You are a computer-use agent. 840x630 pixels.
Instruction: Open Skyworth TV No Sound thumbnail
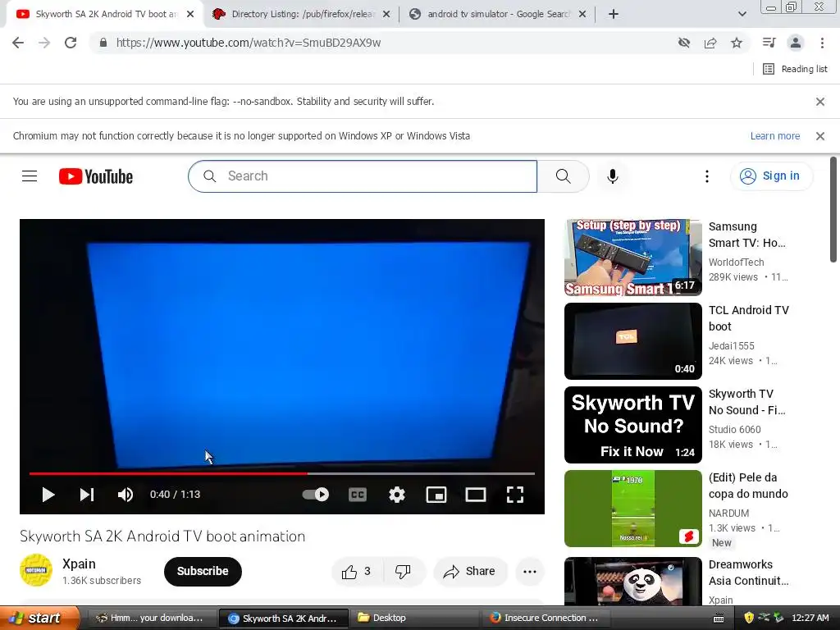point(632,424)
